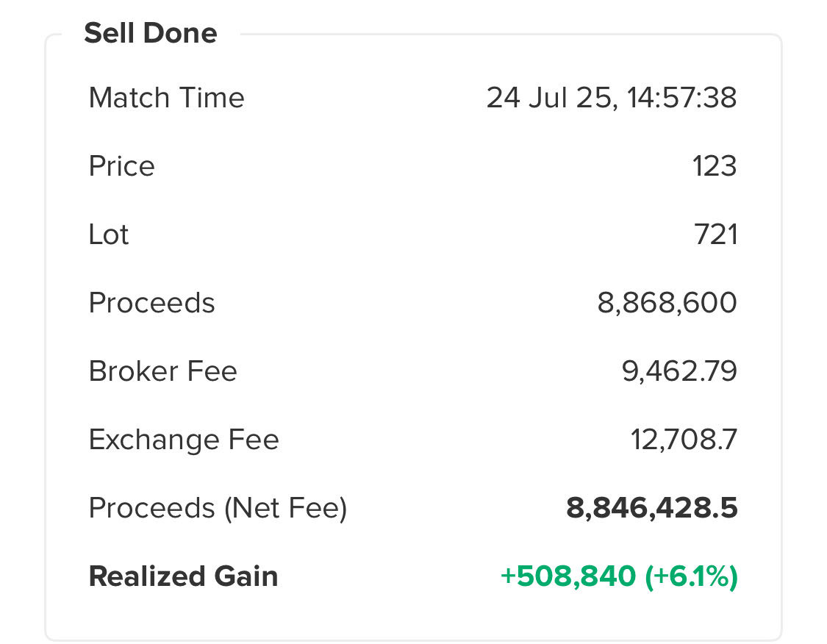This screenshot has height=644, width=827.
Task: Click the Broker Fee label
Action: 163,371
